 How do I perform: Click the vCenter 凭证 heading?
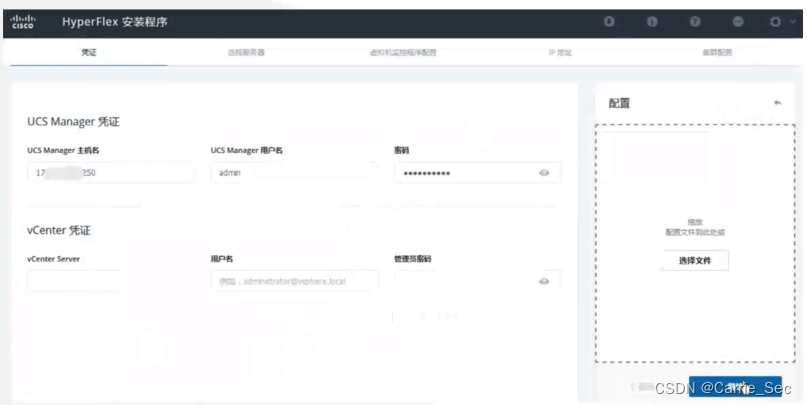(59, 231)
